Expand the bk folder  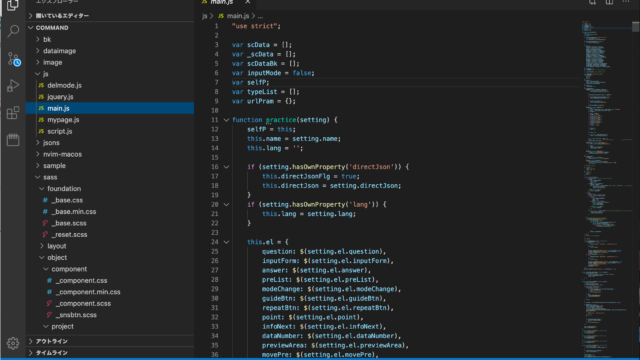[38, 39]
